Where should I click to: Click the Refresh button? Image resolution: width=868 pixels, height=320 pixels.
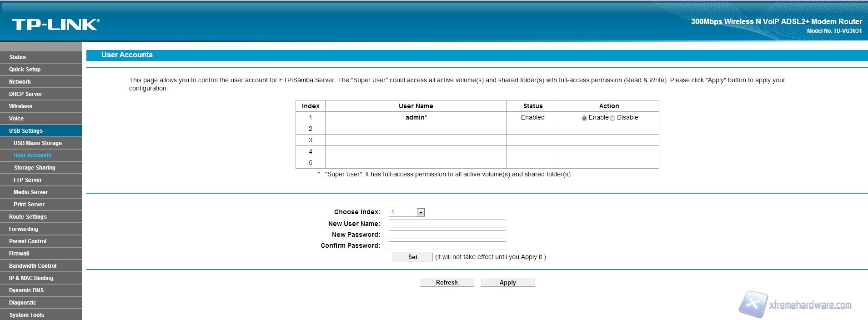[x=447, y=282]
